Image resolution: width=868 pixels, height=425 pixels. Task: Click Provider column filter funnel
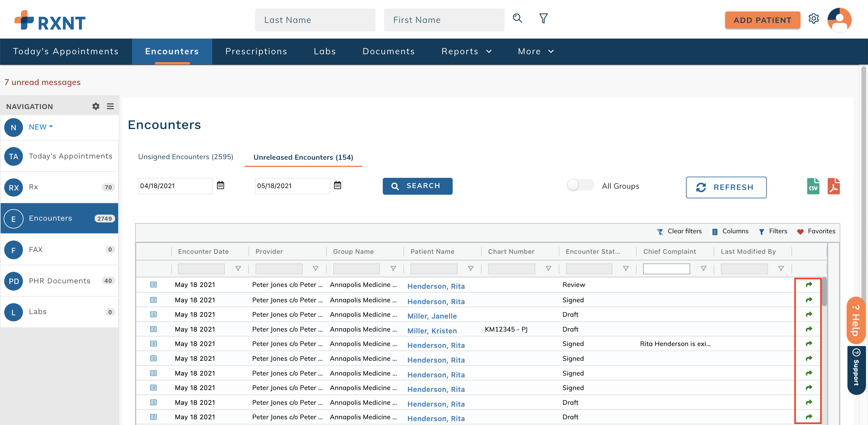315,269
